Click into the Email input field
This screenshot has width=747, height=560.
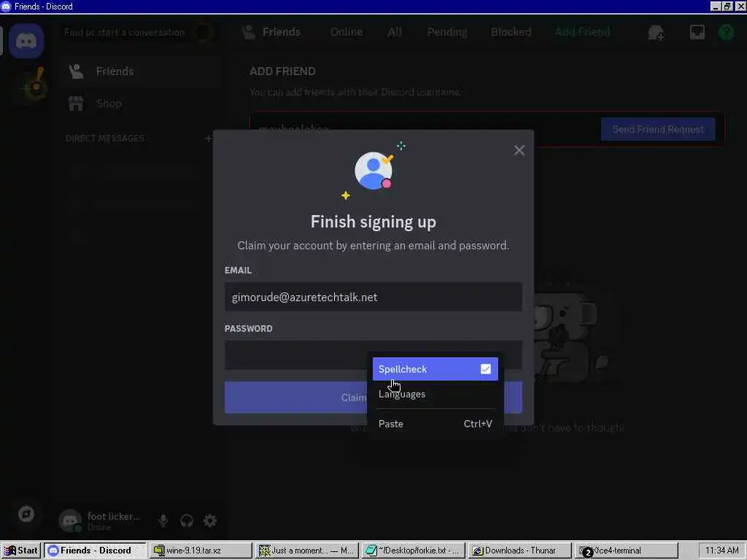[x=373, y=297]
